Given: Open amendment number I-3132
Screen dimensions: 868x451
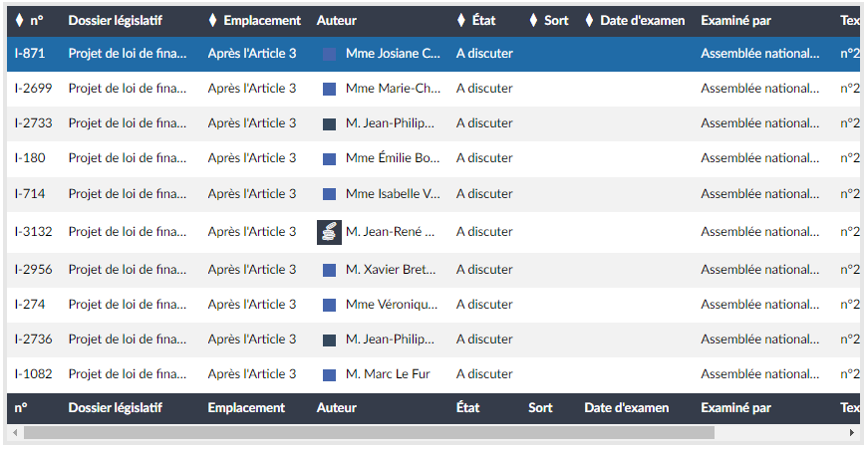Looking at the screenshot, I should click(x=34, y=232).
